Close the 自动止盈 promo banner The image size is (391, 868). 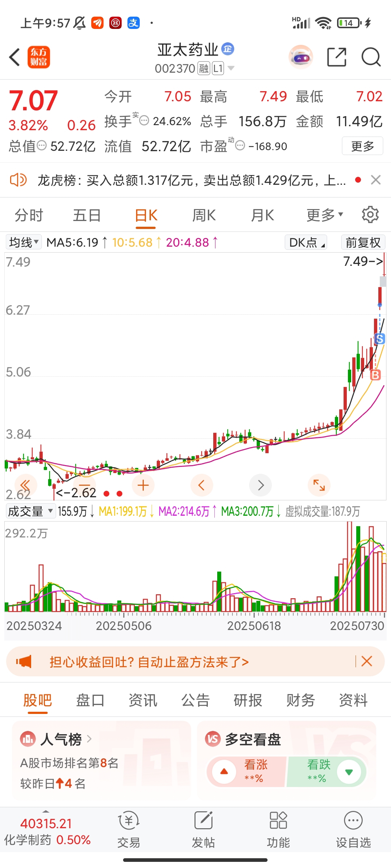[x=367, y=661]
